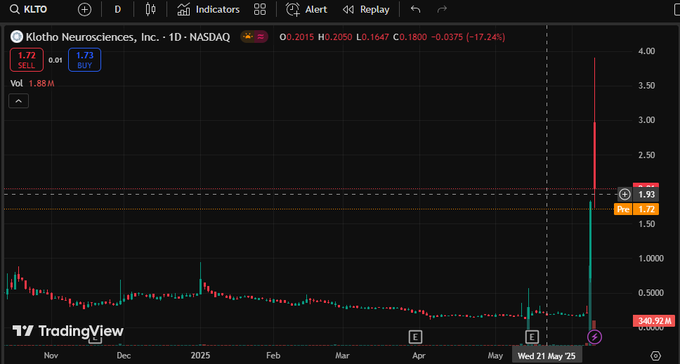Image resolution: width=680 pixels, height=364 pixels.
Task: Click the Pre 1.72 price label
Action: click(636, 210)
